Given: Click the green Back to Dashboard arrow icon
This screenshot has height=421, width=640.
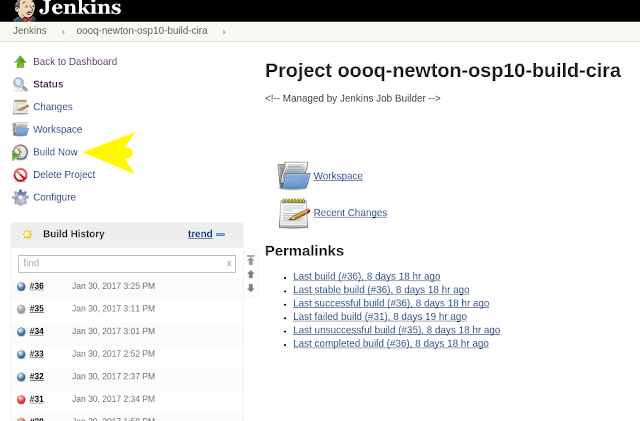Looking at the screenshot, I should tap(20, 62).
